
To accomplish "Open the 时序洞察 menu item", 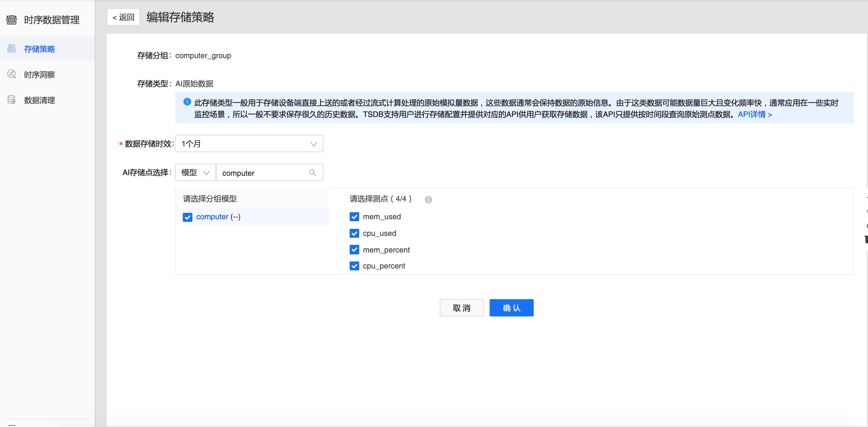I will click(x=47, y=74).
